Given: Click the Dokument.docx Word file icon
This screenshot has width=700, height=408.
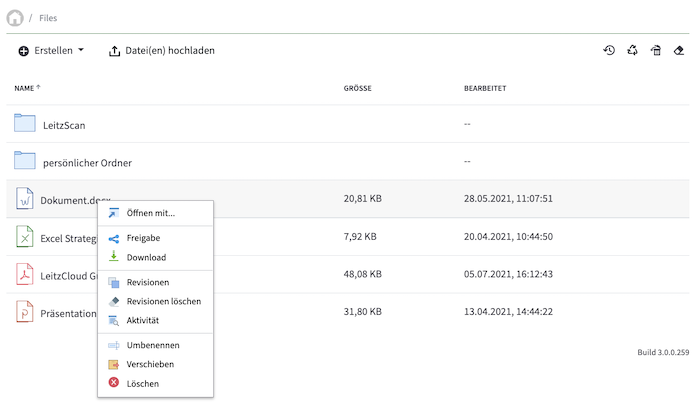Looking at the screenshot, I should (x=25, y=198).
